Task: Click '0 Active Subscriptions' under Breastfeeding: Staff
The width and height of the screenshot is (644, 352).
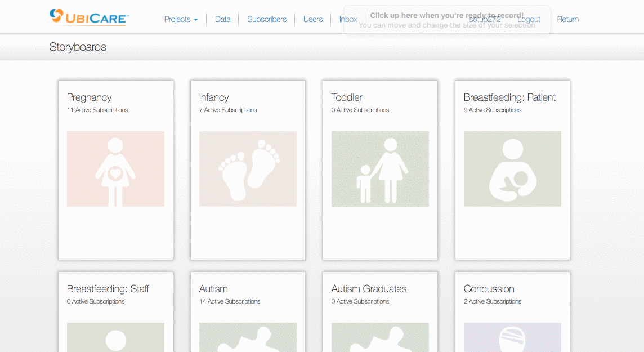Action: click(x=96, y=301)
